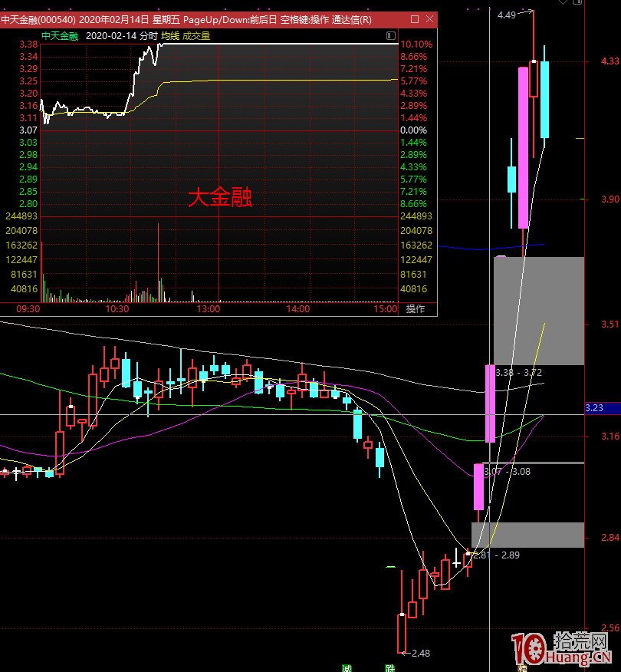Toggle the panel layout icon in intraday header
This screenshot has width=621, height=672.
click(390, 35)
